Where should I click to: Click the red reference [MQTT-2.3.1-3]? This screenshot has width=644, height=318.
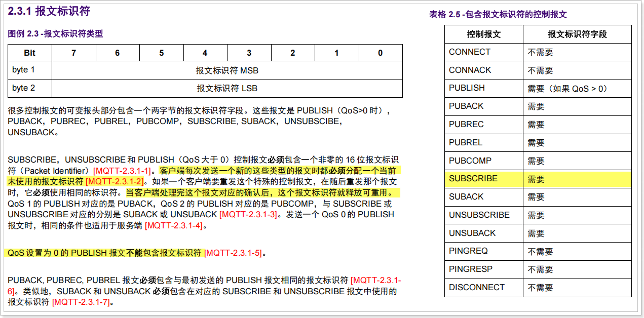(x=249, y=215)
